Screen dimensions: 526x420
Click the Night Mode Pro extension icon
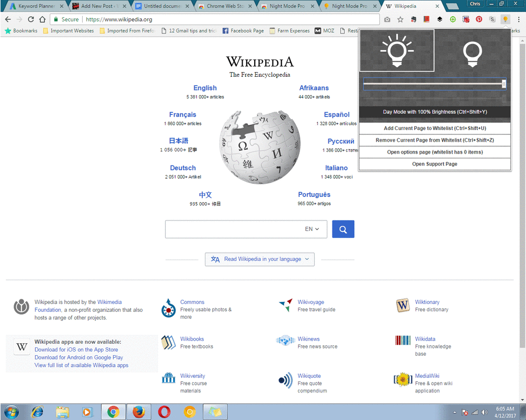(505, 19)
